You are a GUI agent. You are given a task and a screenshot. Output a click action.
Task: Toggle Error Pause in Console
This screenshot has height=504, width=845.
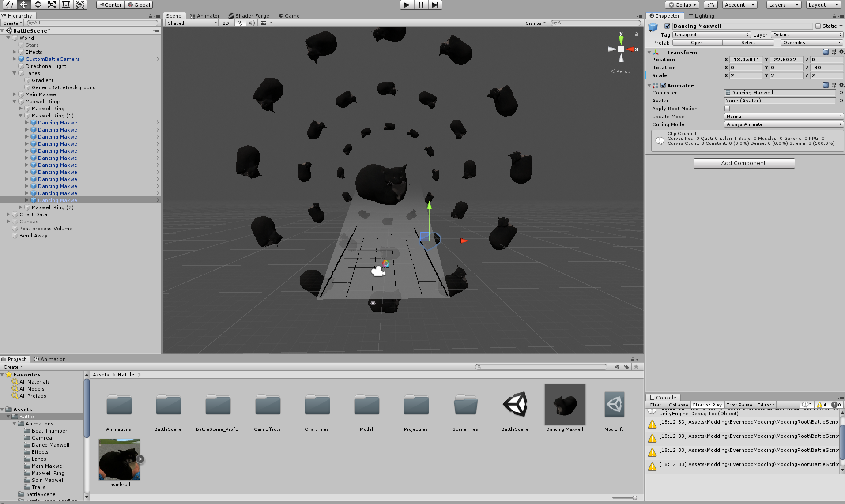[739, 405]
